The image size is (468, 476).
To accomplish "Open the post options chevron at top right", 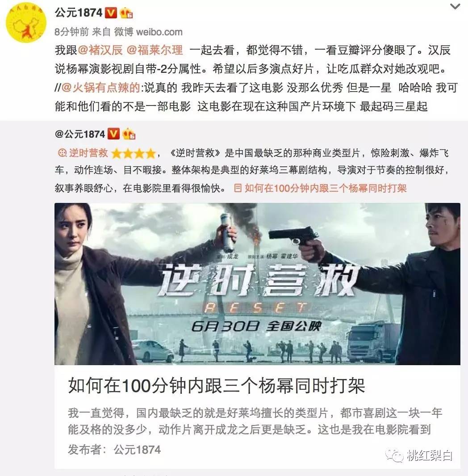I will (x=455, y=6).
